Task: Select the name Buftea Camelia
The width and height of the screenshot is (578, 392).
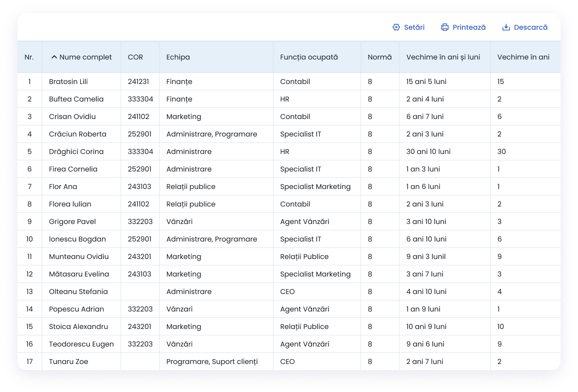Action: (x=76, y=99)
